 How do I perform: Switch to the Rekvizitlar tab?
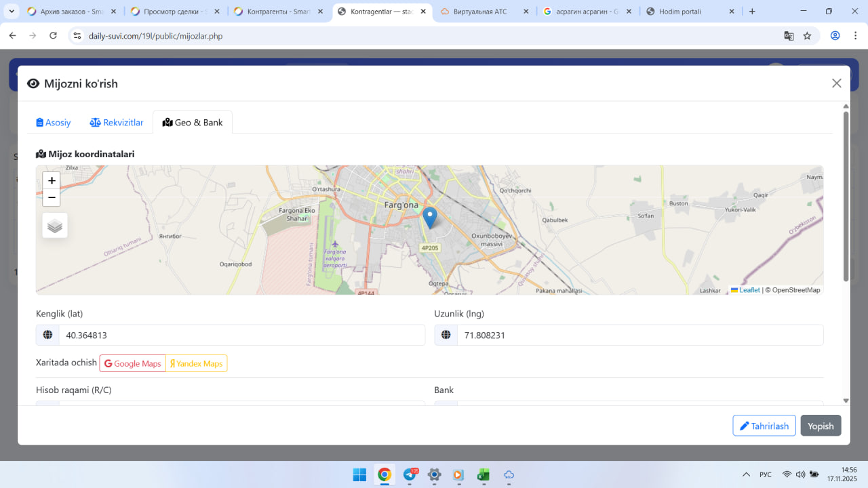tap(117, 123)
